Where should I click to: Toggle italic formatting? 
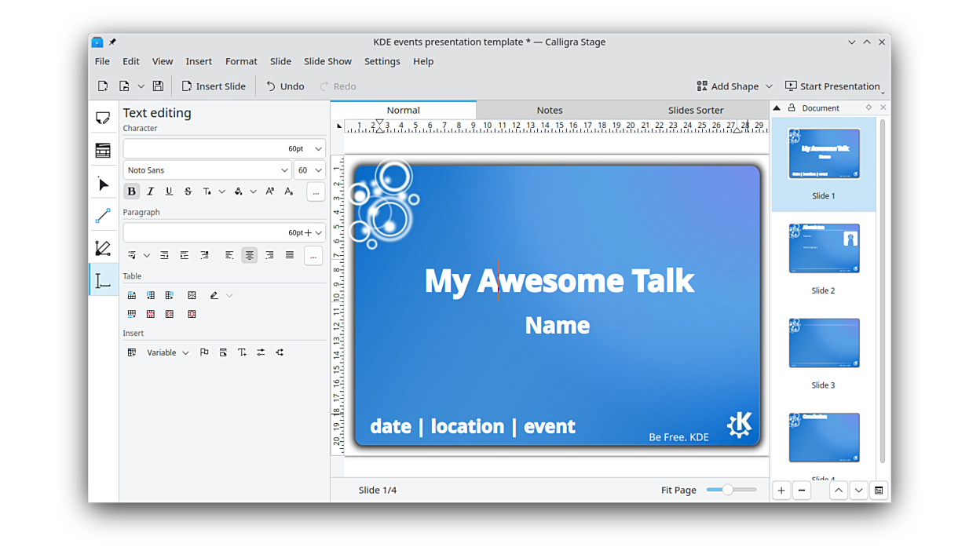click(150, 192)
